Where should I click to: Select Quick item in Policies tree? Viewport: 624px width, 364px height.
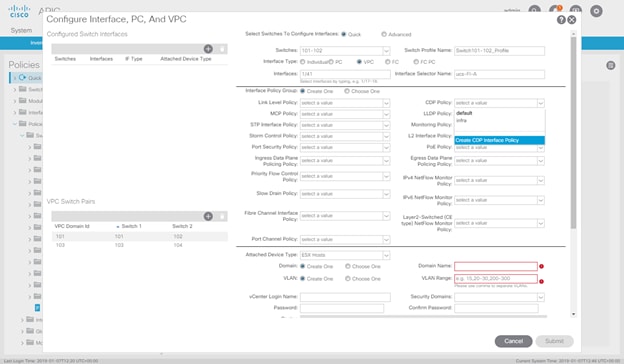click(27, 78)
